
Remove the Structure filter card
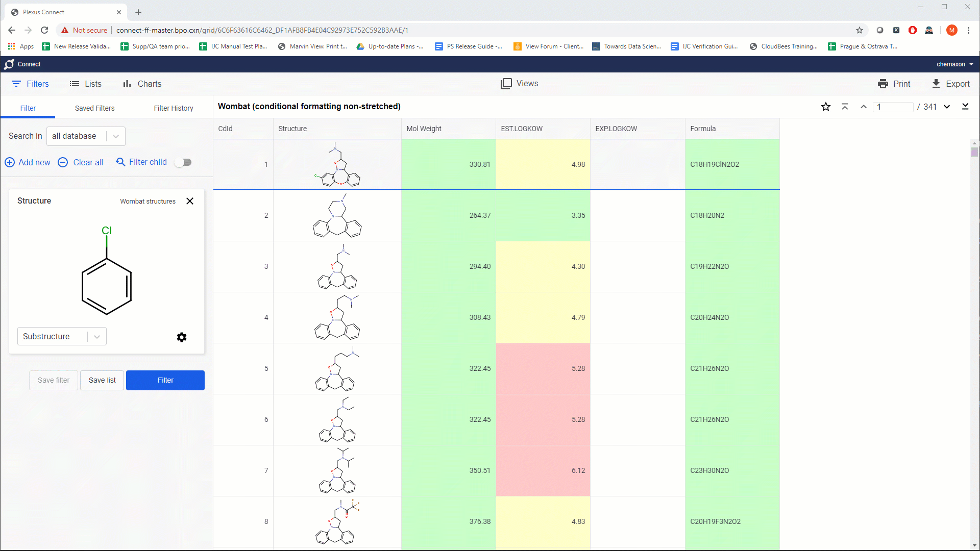[190, 201]
